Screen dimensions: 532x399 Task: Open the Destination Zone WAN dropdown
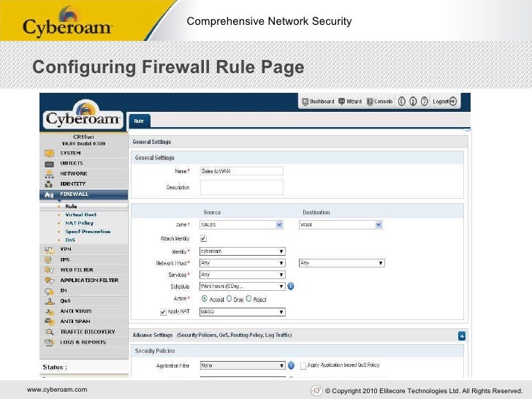[x=341, y=224]
